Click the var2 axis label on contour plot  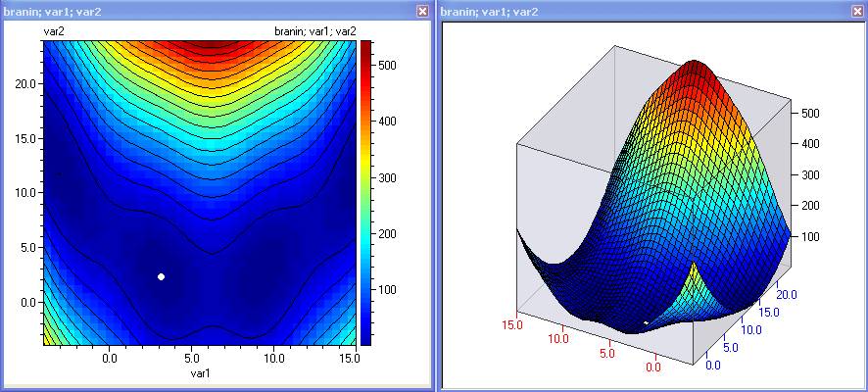click(x=55, y=32)
